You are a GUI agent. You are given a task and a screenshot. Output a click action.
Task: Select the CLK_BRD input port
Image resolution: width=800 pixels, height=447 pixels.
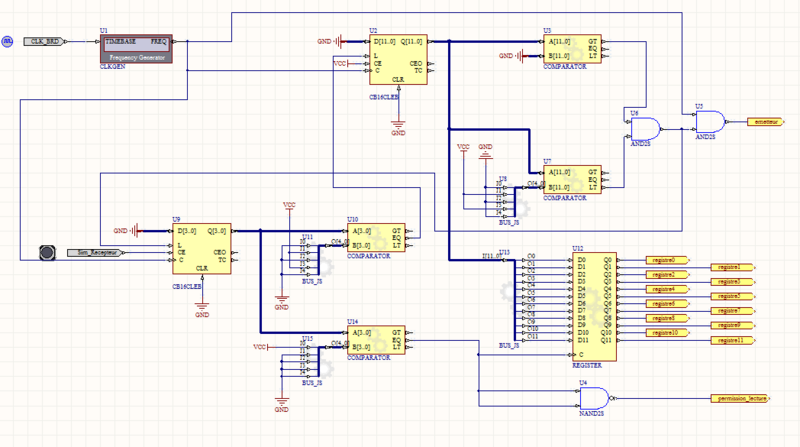tap(50, 41)
